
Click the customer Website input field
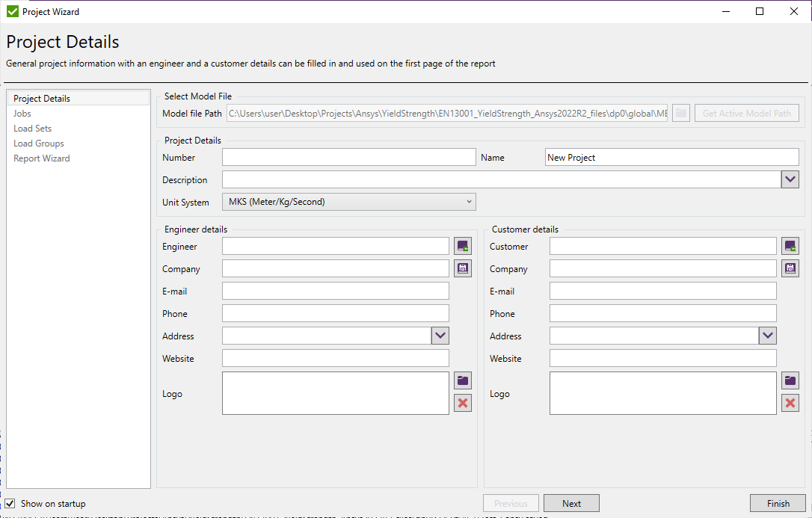click(663, 358)
